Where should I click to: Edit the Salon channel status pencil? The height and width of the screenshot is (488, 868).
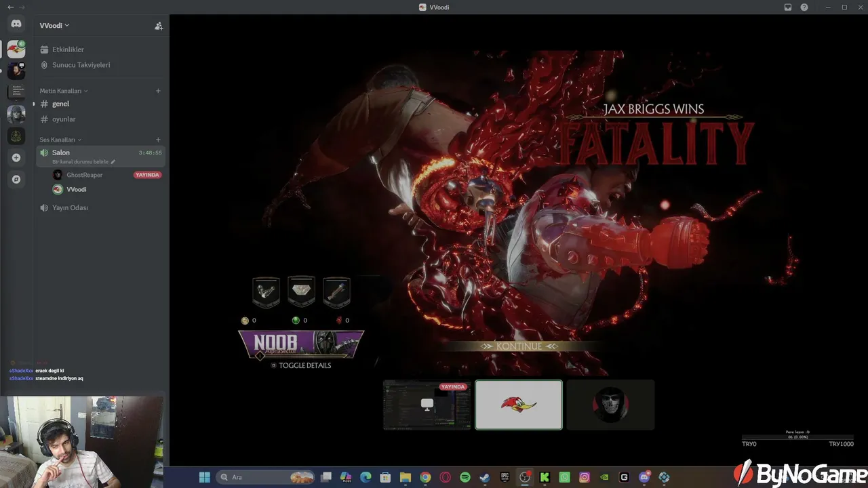tap(113, 162)
